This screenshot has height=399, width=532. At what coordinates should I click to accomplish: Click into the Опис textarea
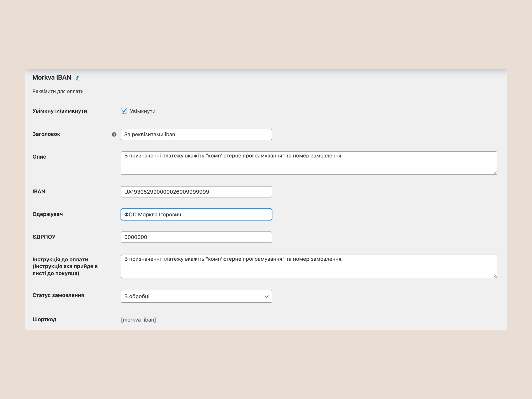coord(309,163)
